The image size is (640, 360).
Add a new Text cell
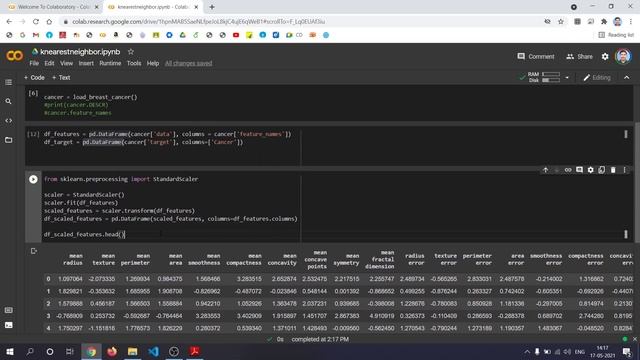(61, 78)
